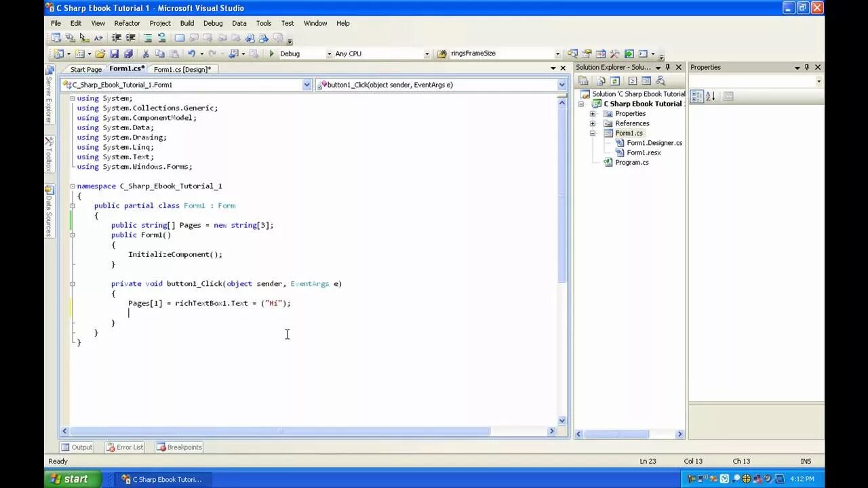Click the New Project toolbar icon
The image size is (868, 488).
(58, 54)
